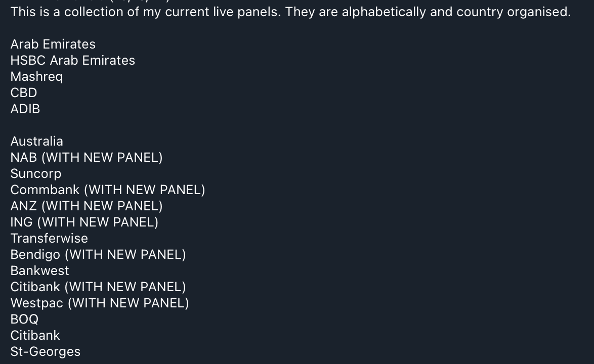Select the "Bendigo (WITH NEW PANEL)" line
This screenshot has height=364, width=594.
coord(98,254)
